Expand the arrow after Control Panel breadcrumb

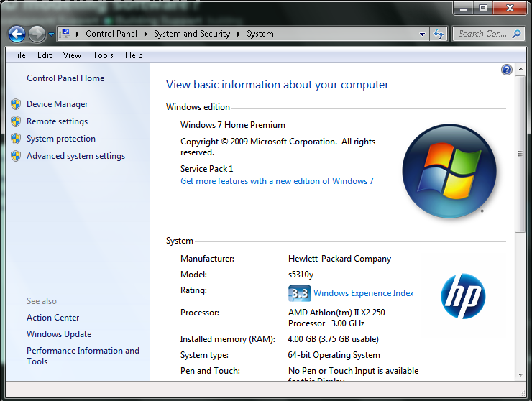(x=146, y=34)
